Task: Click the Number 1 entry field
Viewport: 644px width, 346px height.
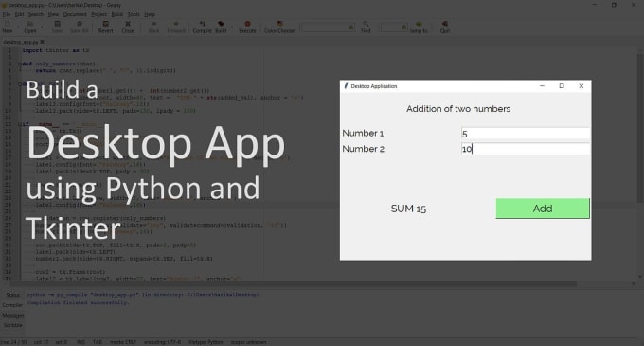Action: 526,134
